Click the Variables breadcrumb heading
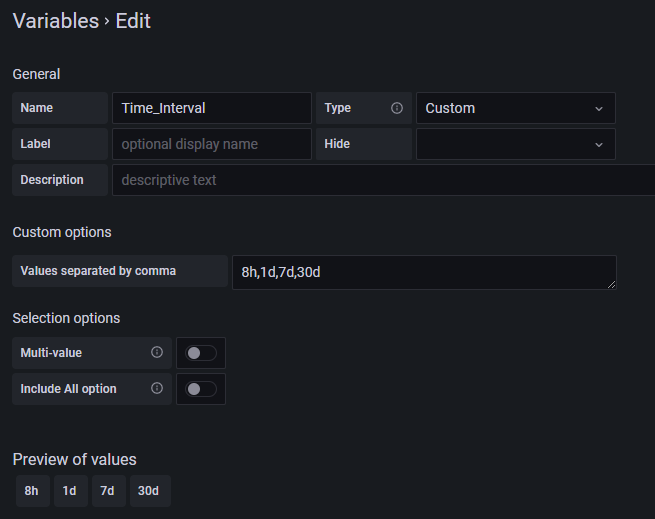Screen dimensions: 655x519 click(x=56, y=21)
